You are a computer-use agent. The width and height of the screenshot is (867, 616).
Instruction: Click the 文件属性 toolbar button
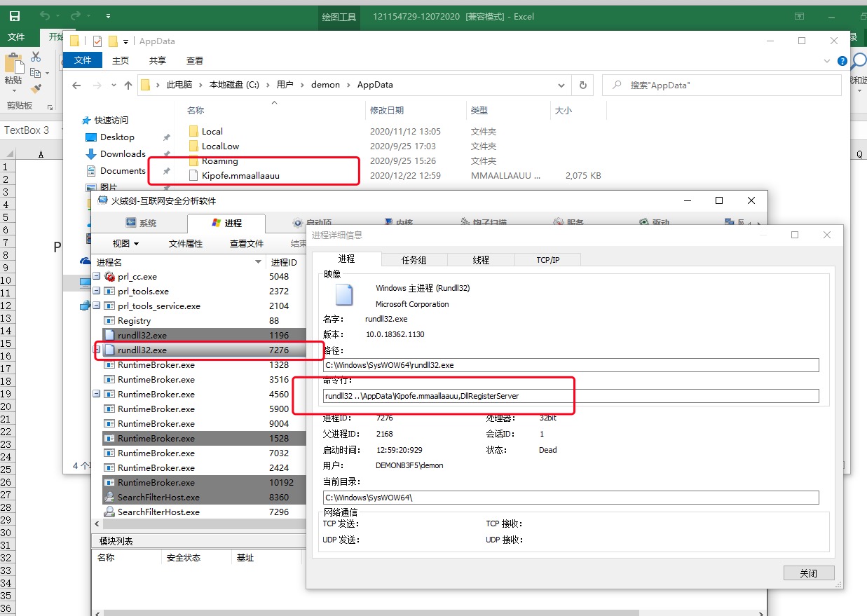coord(185,243)
